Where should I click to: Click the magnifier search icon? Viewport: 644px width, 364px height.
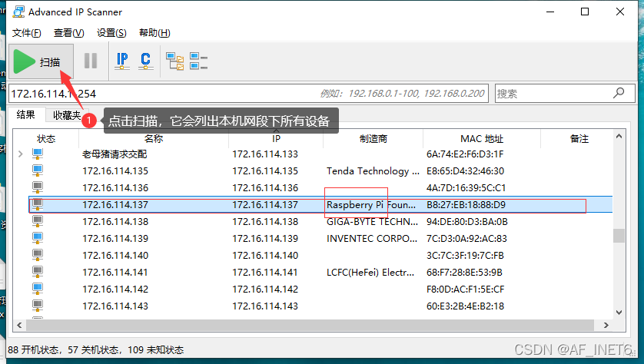pyautogui.click(x=619, y=93)
